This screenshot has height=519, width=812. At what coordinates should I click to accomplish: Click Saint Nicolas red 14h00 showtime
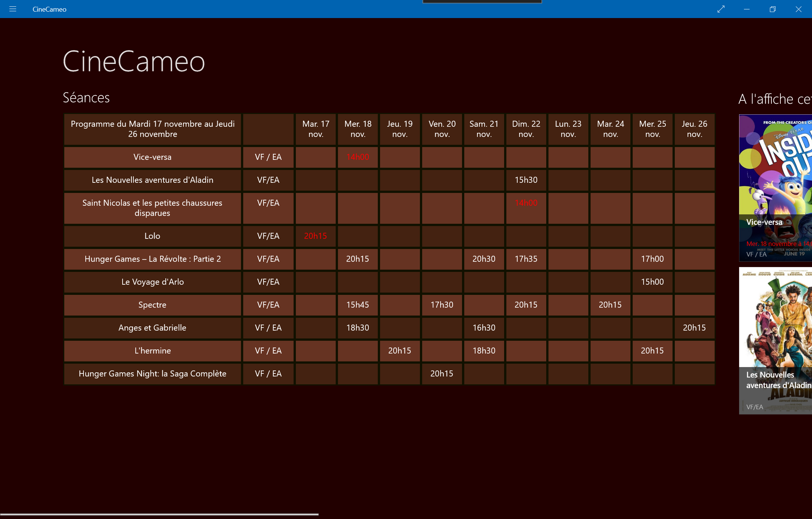click(x=526, y=203)
